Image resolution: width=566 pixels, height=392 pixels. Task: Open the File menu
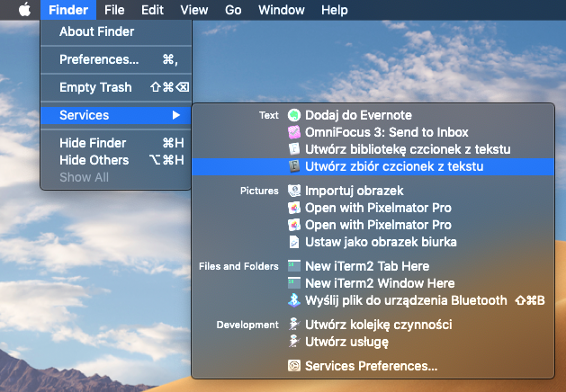[x=114, y=10]
